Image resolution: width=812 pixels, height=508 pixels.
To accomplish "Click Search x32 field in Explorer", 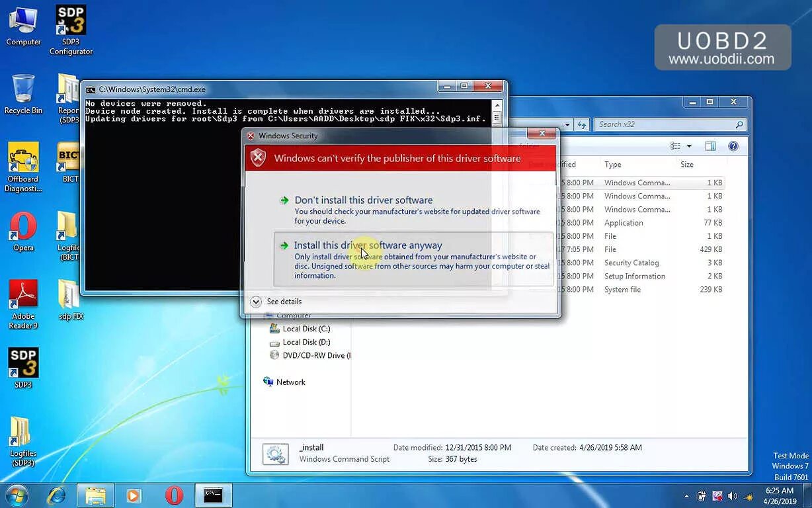I will click(670, 124).
